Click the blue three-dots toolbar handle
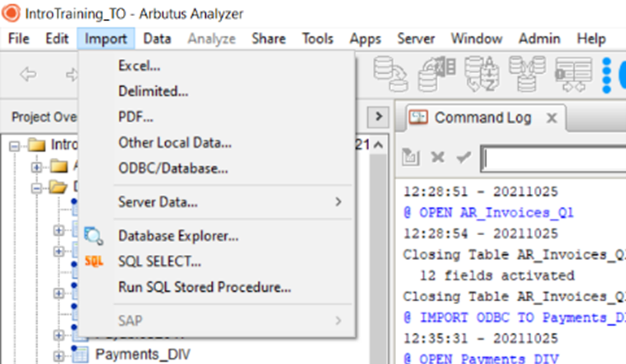Screen dimensions: 626x364 click(606, 75)
